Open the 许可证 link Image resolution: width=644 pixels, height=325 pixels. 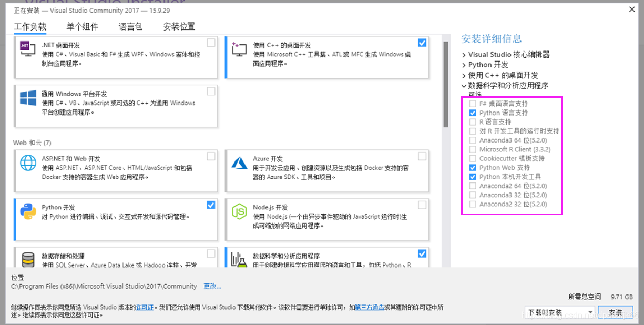pyautogui.click(x=145, y=307)
